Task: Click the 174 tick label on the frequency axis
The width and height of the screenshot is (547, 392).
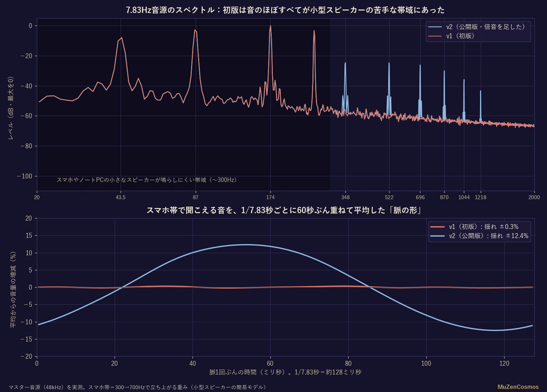Action: pos(270,197)
